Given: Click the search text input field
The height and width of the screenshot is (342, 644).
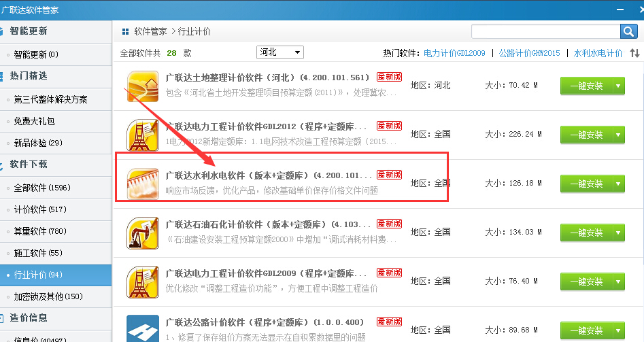Looking at the screenshot, I should coord(546,31).
